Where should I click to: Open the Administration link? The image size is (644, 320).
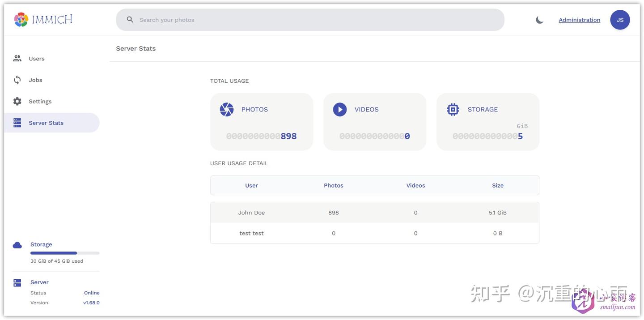579,20
